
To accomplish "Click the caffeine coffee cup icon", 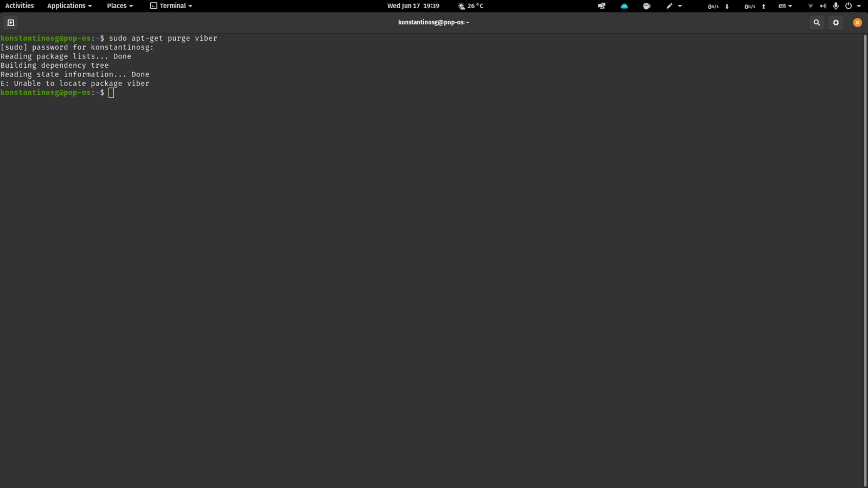I will 647,6.
